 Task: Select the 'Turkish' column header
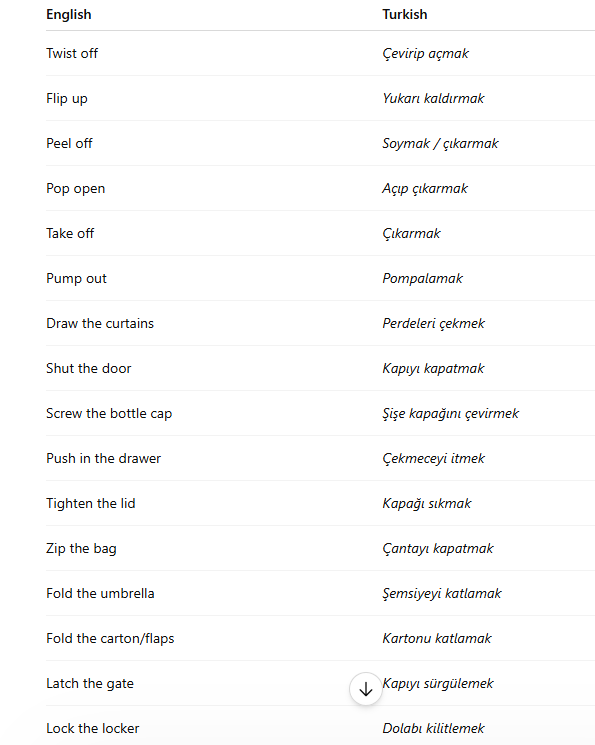click(x=404, y=15)
